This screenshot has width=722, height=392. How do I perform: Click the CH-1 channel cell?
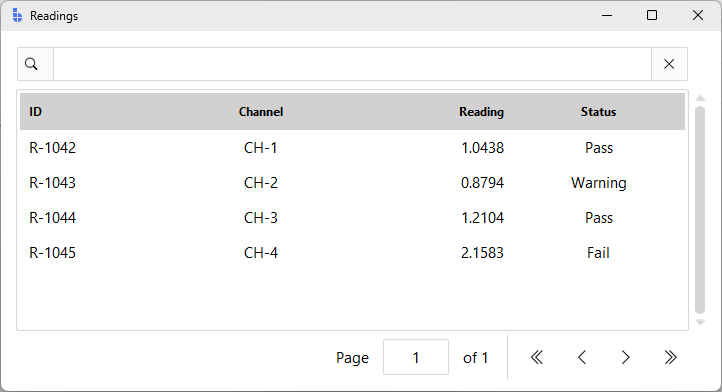tap(261, 148)
